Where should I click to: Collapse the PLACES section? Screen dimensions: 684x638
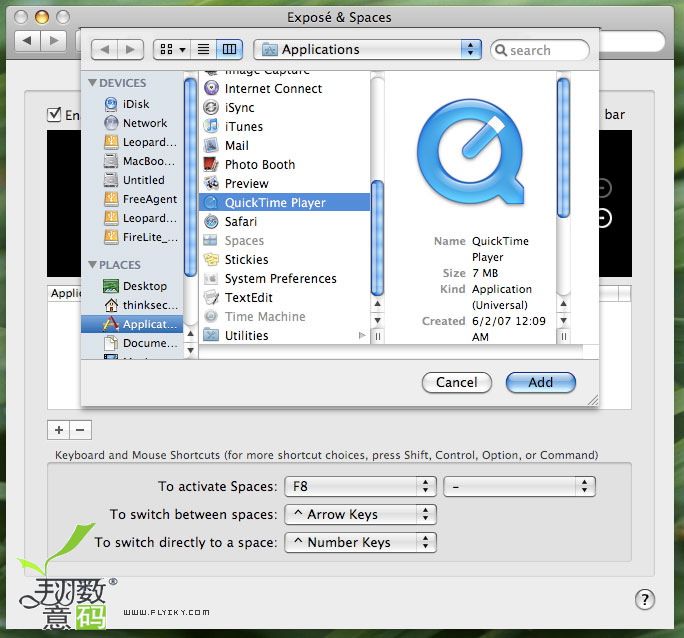(x=92, y=264)
